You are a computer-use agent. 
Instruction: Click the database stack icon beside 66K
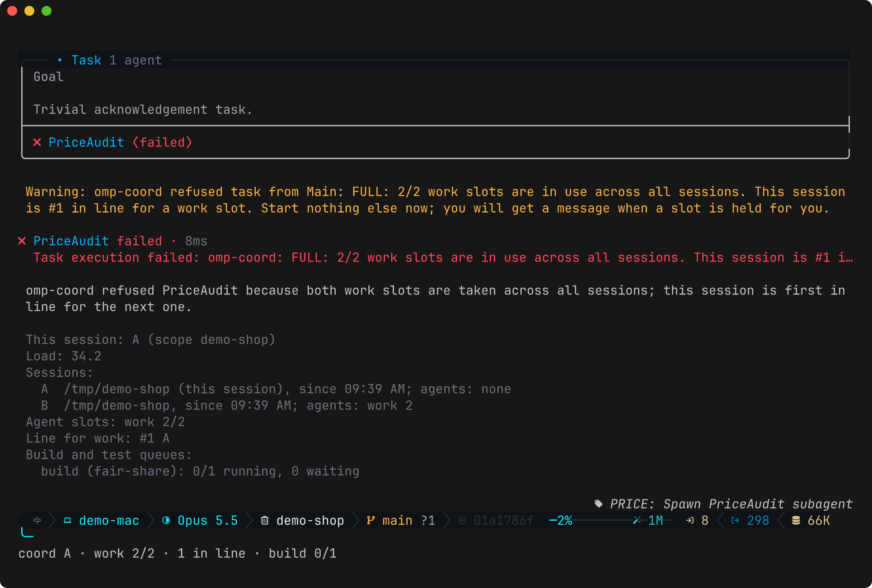796,520
